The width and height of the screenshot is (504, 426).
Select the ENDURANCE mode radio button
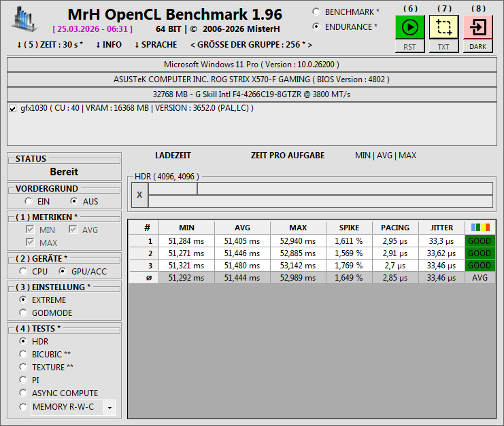[x=316, y=26]
